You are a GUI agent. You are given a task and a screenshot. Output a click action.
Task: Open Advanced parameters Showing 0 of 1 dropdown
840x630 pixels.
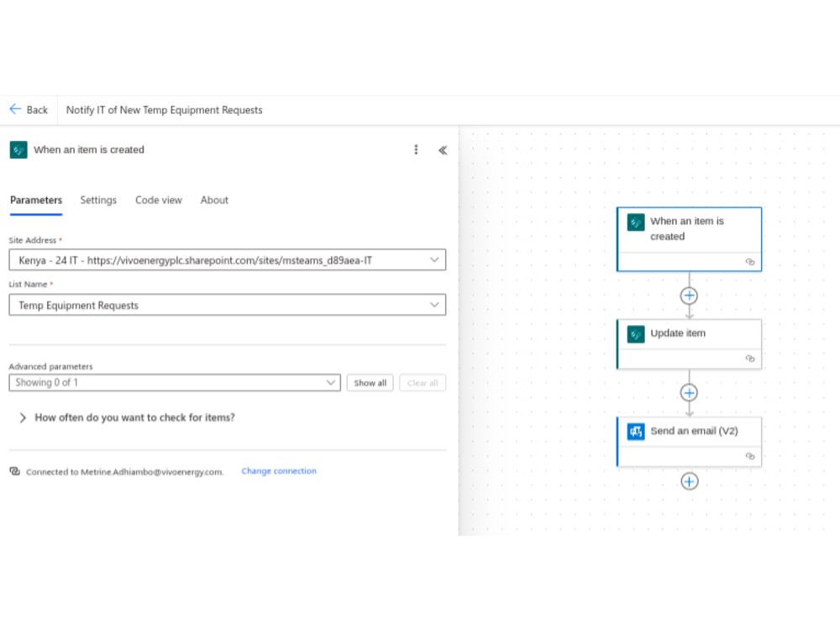click(x=175, y=382)
